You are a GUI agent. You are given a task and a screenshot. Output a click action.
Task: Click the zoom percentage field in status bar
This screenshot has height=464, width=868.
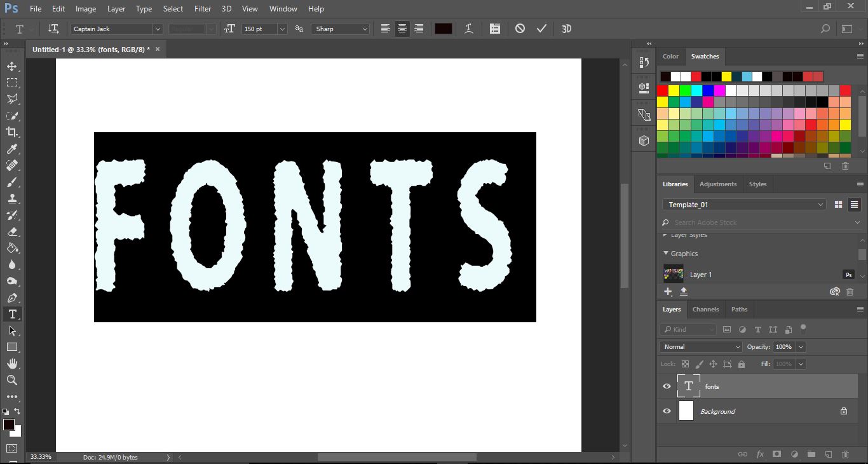(x=40, y=457)
